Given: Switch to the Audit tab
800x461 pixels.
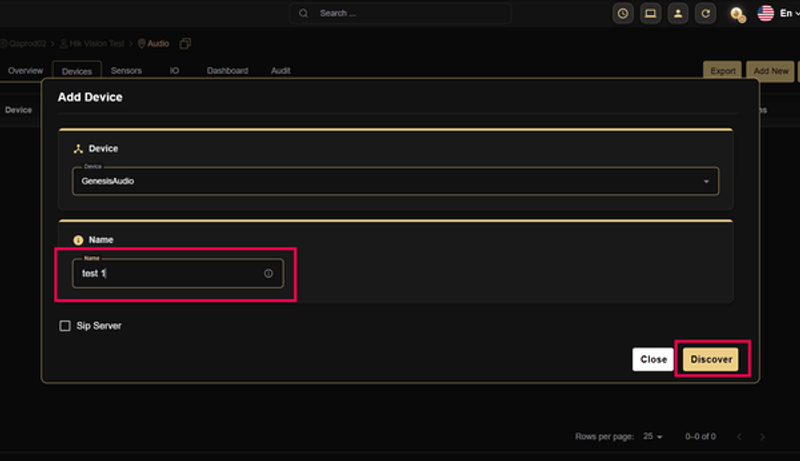Looking at the screenshot, I should pos(281,71).
